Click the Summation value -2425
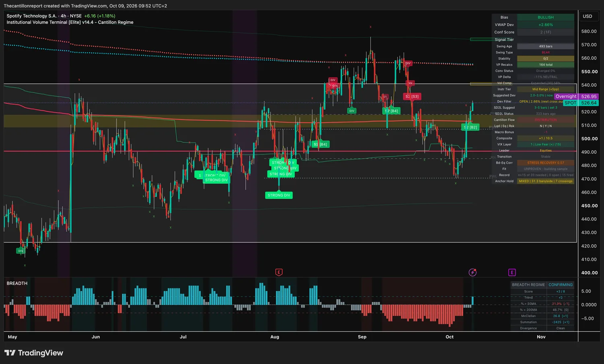Screen dimensions: 604x364 561,322
